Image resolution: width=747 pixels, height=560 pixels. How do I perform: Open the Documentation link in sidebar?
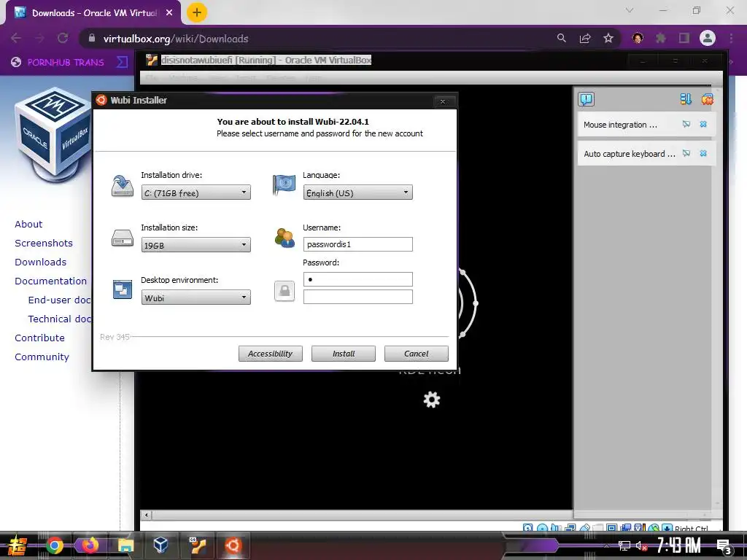[51, 281]
